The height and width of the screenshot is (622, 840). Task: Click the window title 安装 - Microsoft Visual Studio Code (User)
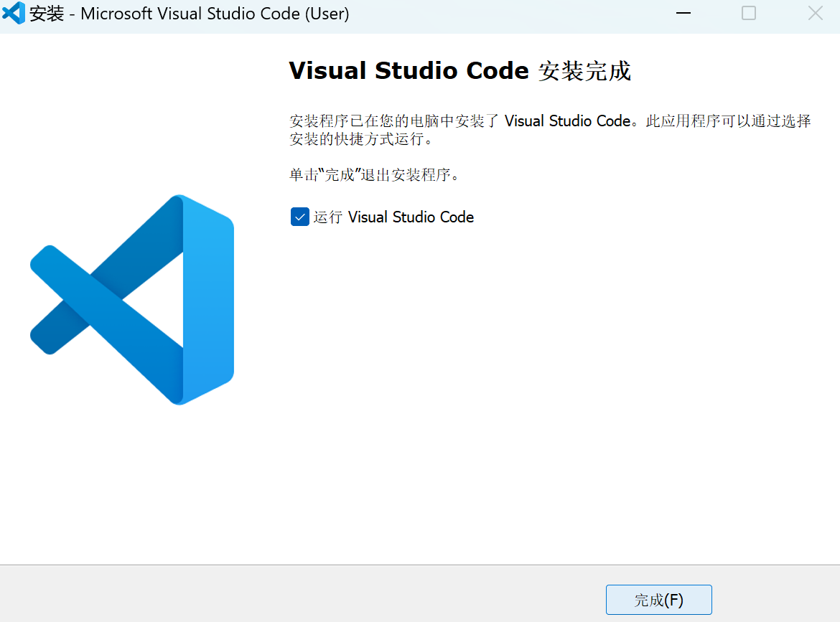click(189, 14)
